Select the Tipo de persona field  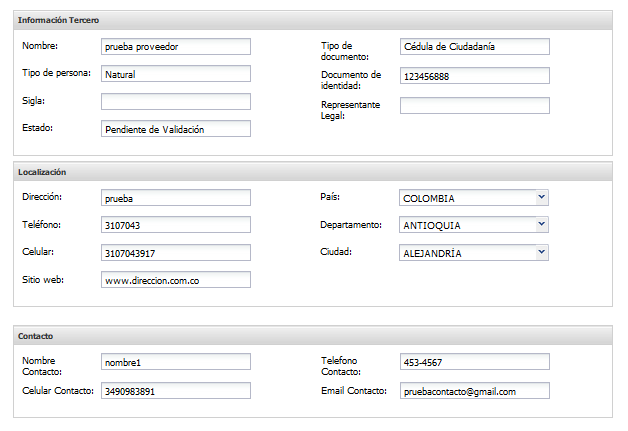175,74
